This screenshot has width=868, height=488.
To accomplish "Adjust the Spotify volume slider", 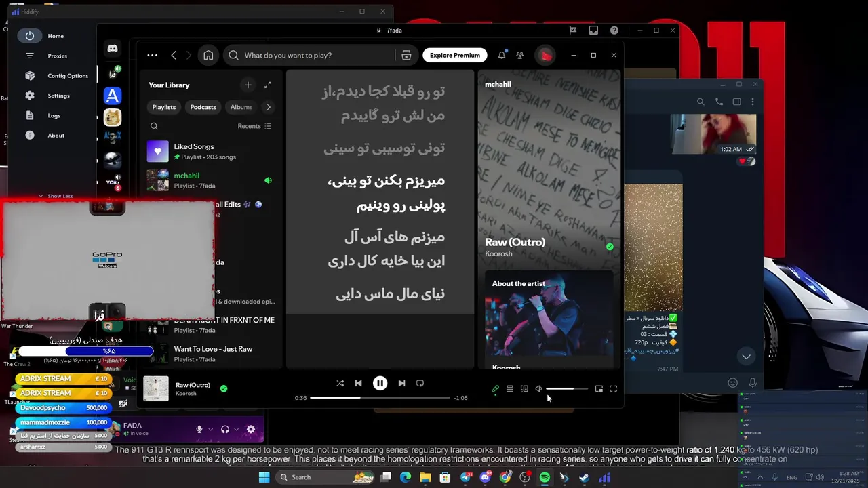I will [567, 389].
